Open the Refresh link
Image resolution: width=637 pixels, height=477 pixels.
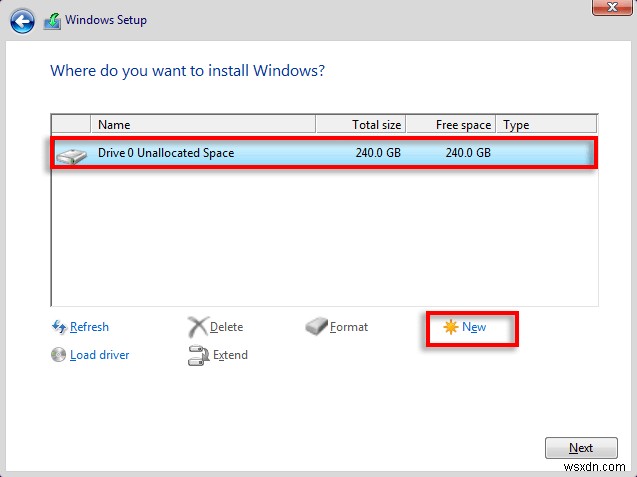coord(89,327)
